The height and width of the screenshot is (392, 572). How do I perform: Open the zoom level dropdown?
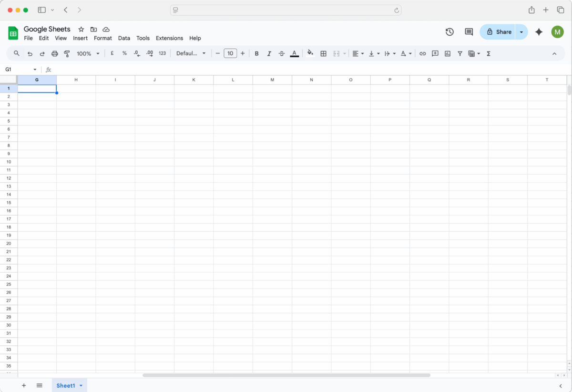(88, 53)
